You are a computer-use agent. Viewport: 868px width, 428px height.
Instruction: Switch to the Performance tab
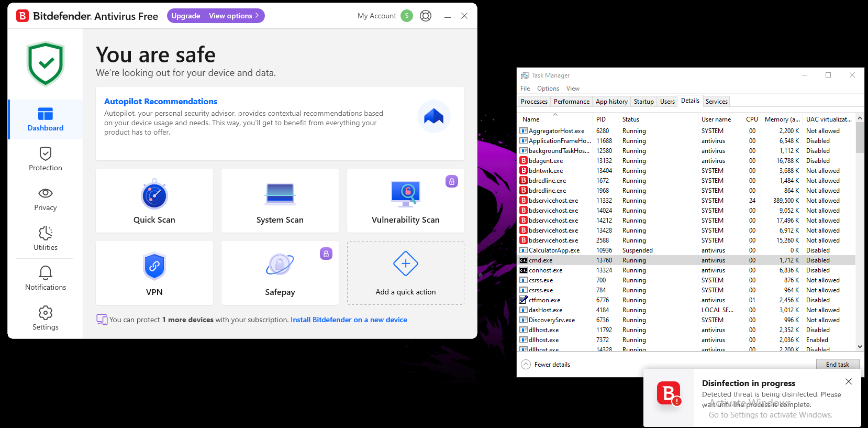pyautogui.click(x=572, y=102)
